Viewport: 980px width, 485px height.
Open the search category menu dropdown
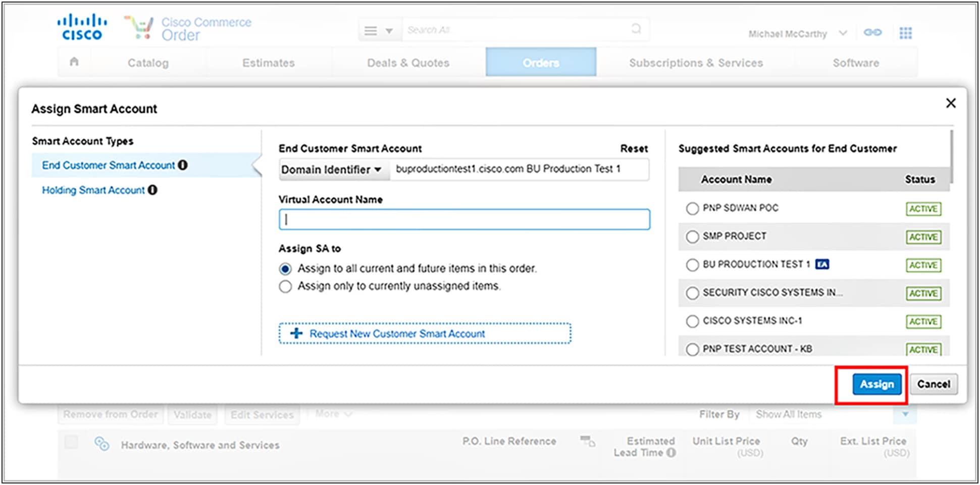pos(378,31)
